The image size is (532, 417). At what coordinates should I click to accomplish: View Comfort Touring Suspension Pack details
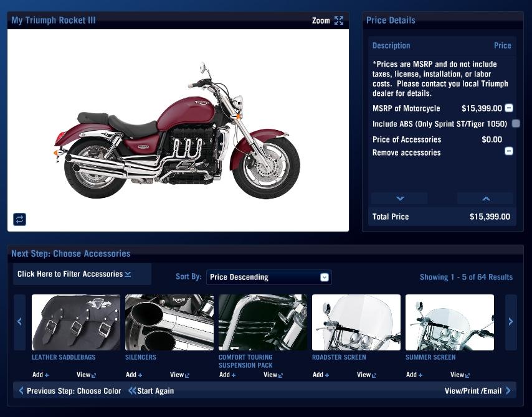273,375
